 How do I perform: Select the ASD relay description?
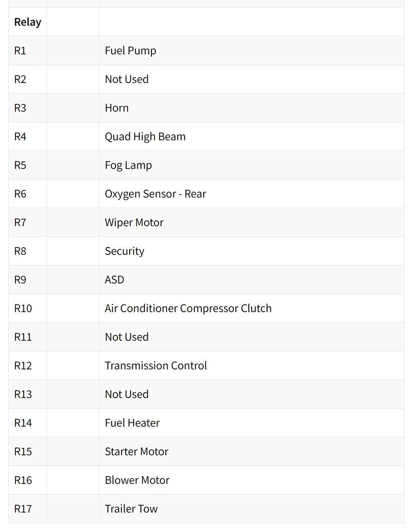pos(114,280)
